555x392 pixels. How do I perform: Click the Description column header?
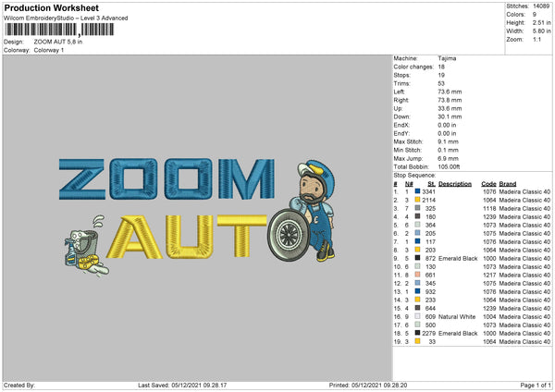455,184
